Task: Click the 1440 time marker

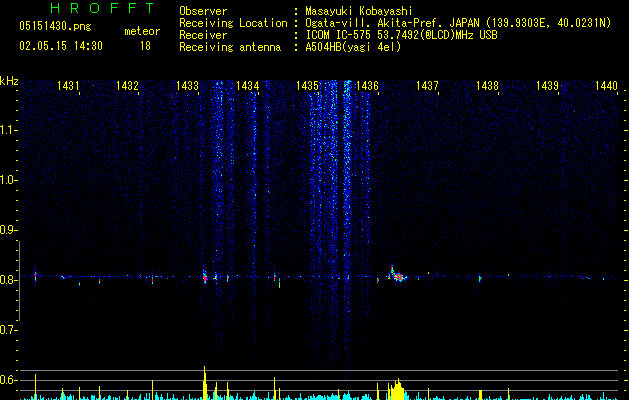Action: (607, 86)
